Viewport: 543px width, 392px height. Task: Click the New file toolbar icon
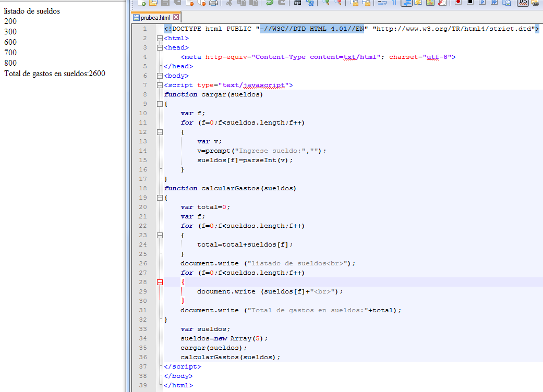click(x=142, y=3)
